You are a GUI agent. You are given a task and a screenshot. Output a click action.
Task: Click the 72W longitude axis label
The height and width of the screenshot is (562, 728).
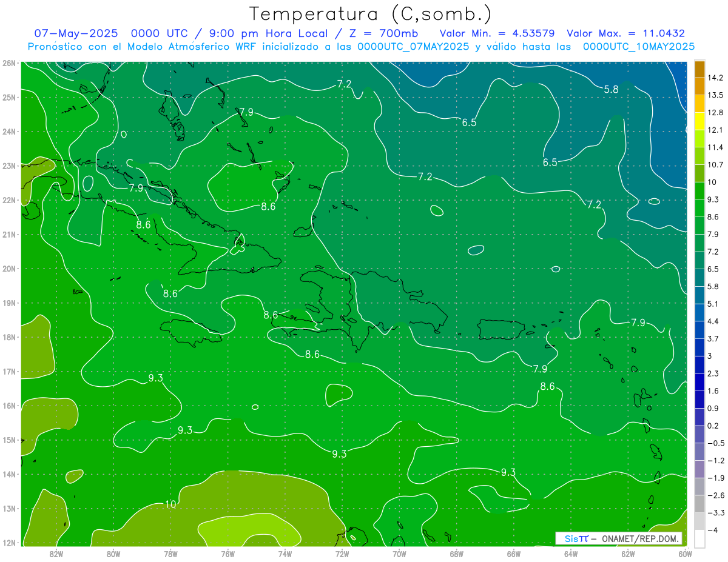click(x=342, y=554)
